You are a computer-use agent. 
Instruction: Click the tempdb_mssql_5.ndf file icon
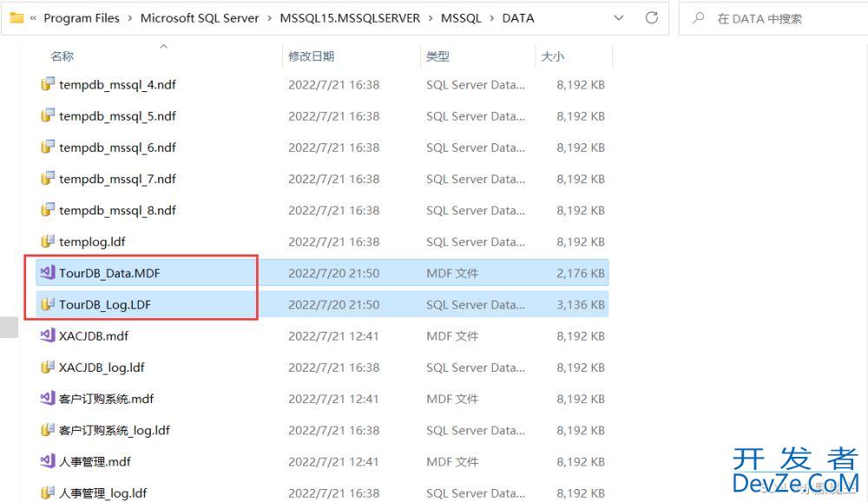point(48,116)
